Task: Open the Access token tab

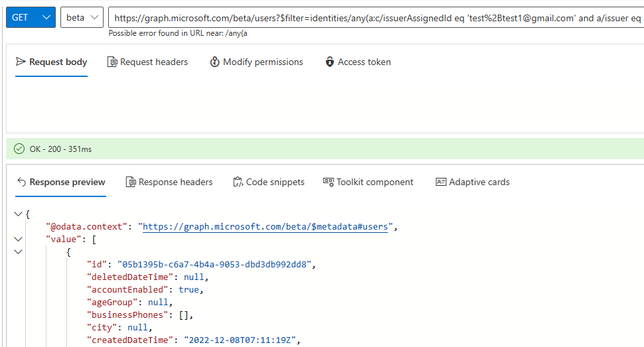Action: pyautogui.click(x=358, y=62)
